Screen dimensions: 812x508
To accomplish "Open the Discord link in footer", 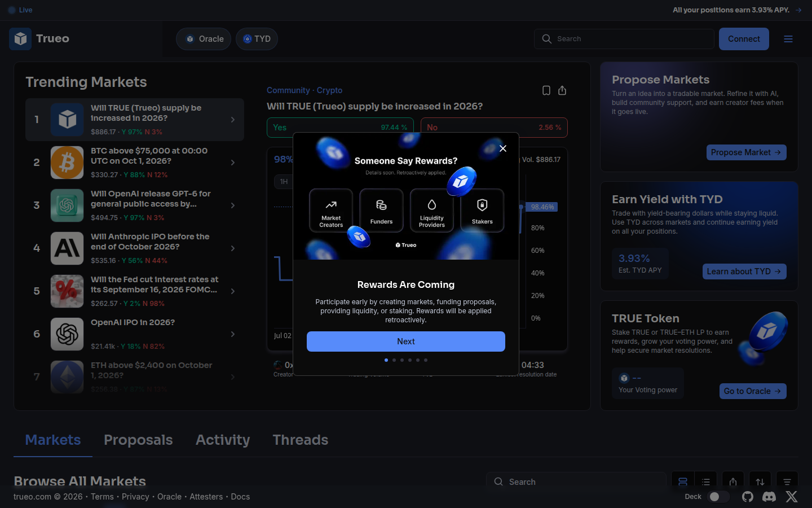I will click(x=769, y=497).
